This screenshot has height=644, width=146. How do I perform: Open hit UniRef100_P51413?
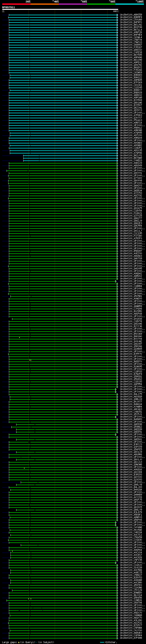pos(131,120)
